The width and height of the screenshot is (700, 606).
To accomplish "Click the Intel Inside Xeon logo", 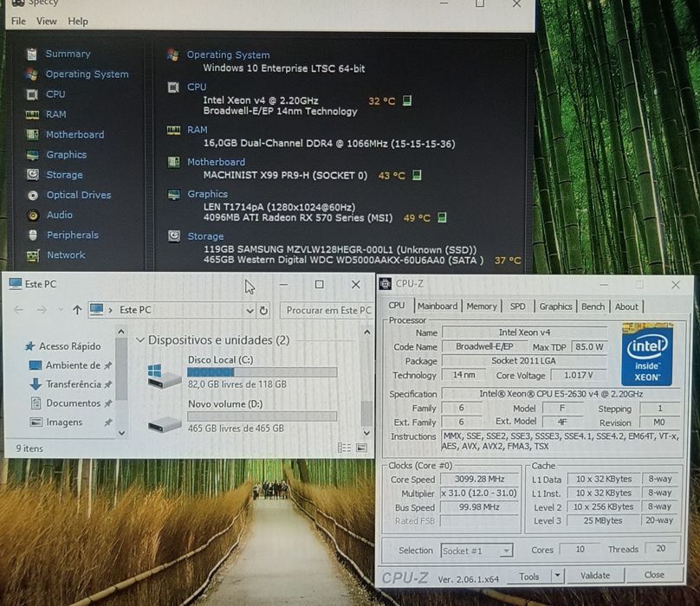I will pyautogui.click(x=647, y=356).
